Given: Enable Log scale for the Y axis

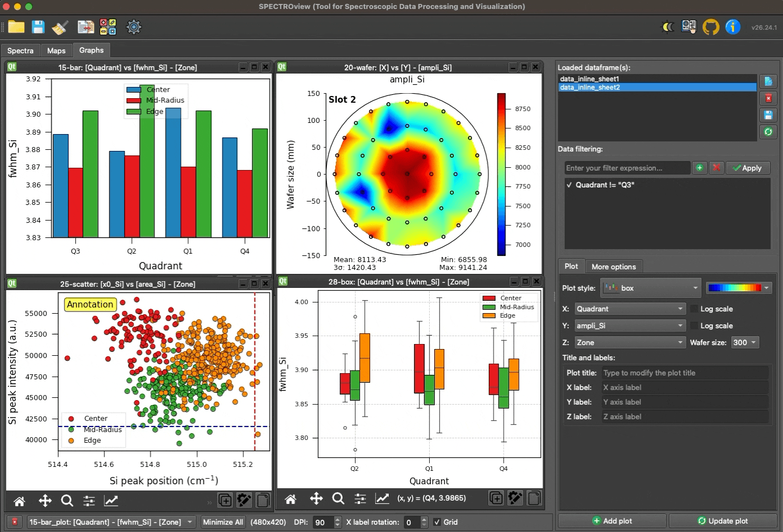Looking at the screenshot, I should pyautogui.click(x=694, y=325).
